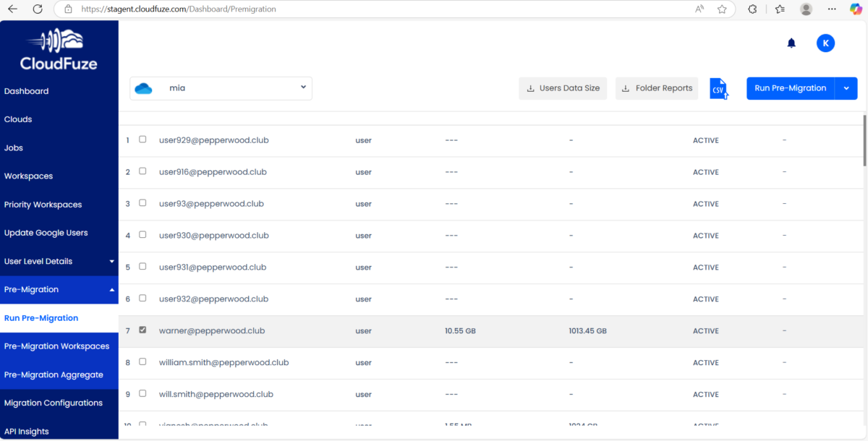This screenshot has width=868, height=441.
Task: Switch to Priority Workspaces in the sidebar
Action: [x=43, y=205]
